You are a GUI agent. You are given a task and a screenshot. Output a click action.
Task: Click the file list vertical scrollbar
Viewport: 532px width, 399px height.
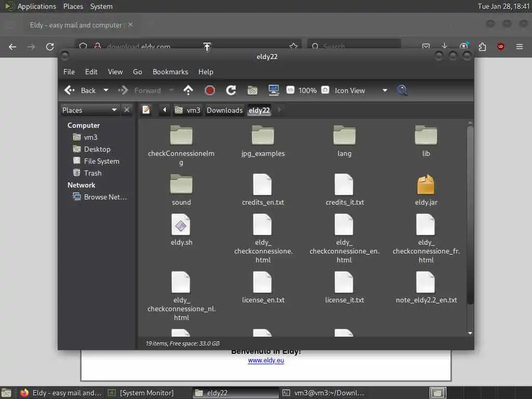[470, 215]
